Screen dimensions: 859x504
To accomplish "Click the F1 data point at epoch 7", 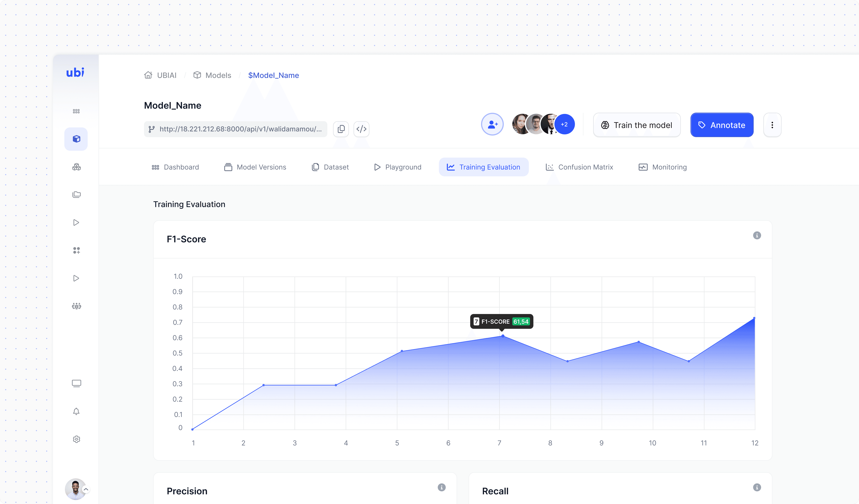I will (503, 336).
